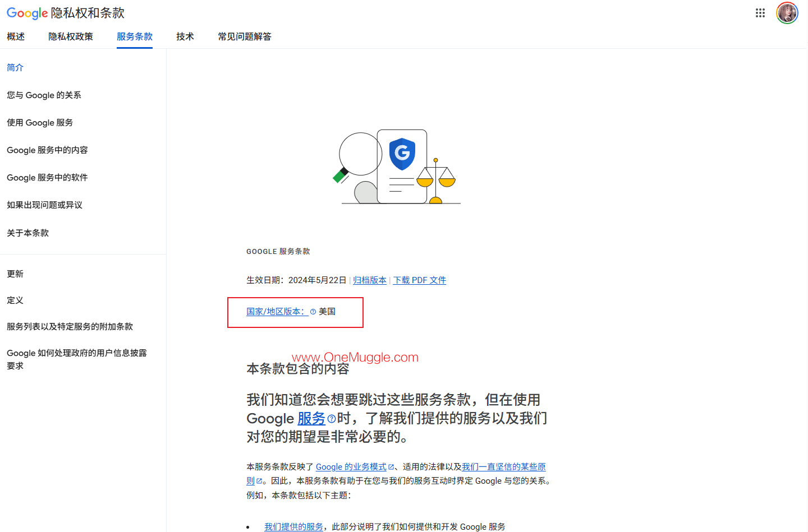
Task: Click the 下载 PDF 文件 link
Action: pos(420,280)
